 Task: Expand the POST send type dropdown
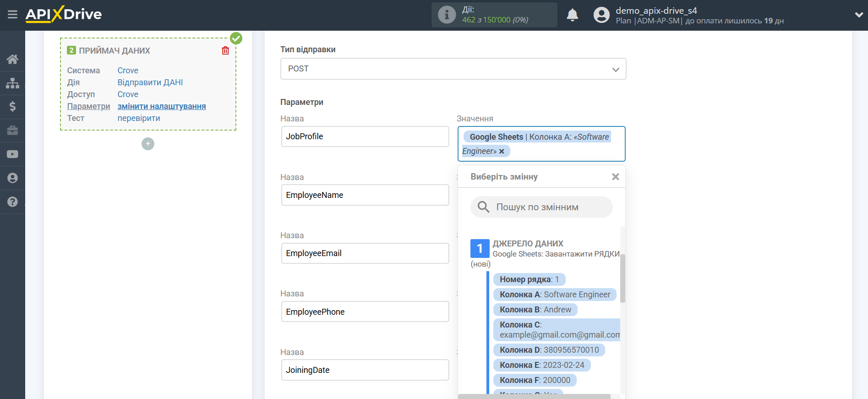[453, 69]
